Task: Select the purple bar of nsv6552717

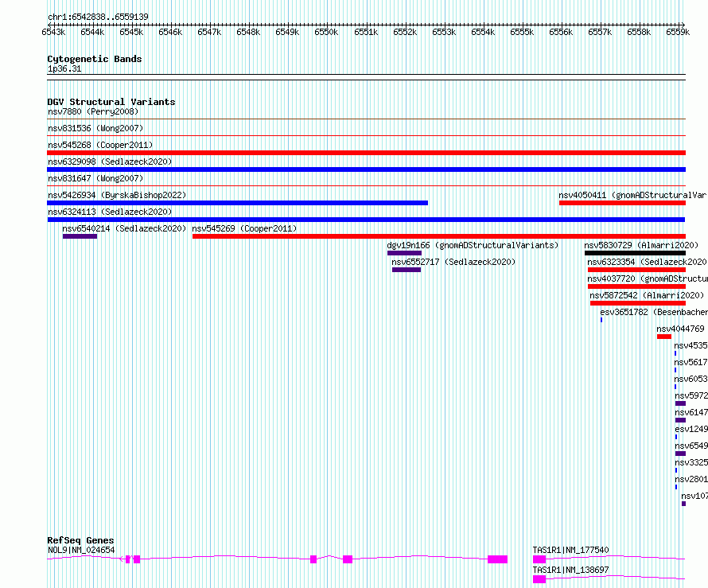Action: point(407,270)
